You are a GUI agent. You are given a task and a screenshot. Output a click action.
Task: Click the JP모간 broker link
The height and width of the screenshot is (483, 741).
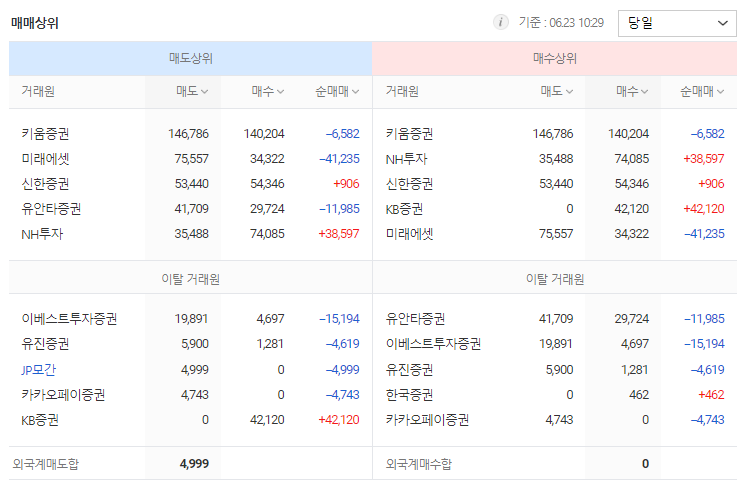tap(38, 370)
